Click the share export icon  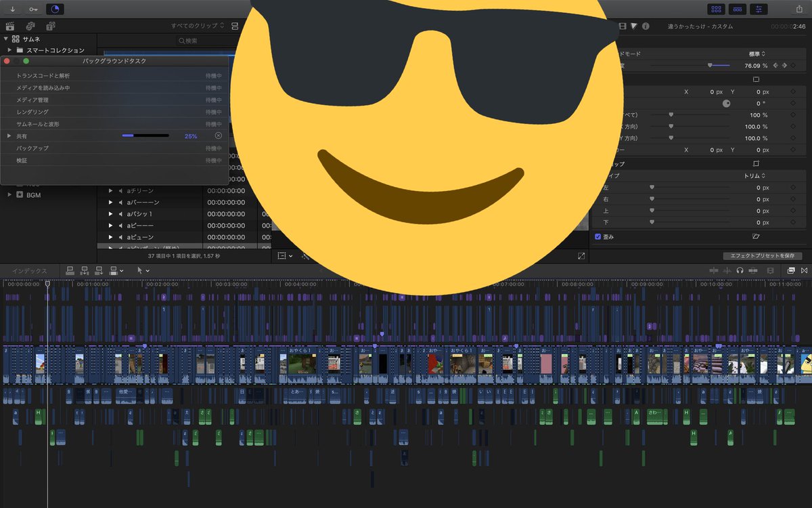coord(800,9)
